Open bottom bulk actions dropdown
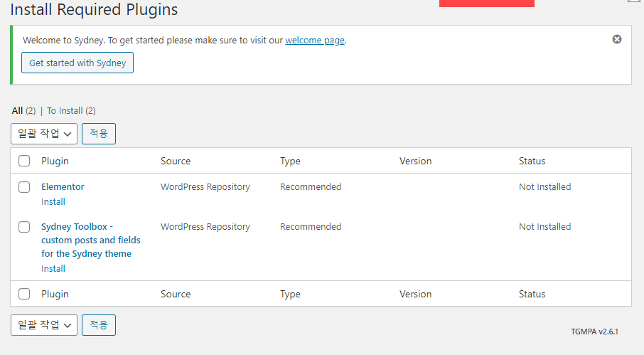This screenshot has height=355, width=644. pyautogui.click(x=44, y=325)
